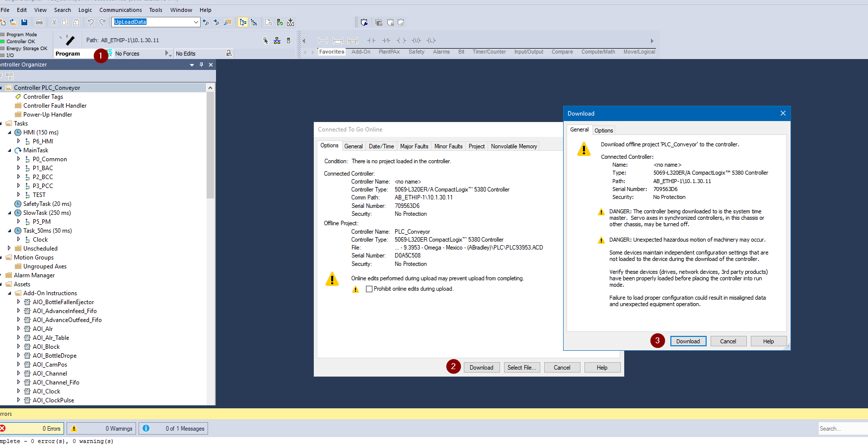Click the Cut scissors icon
The width and height of the screenshot is (868, 448).
pyautogui.click(x=54, y=22)
